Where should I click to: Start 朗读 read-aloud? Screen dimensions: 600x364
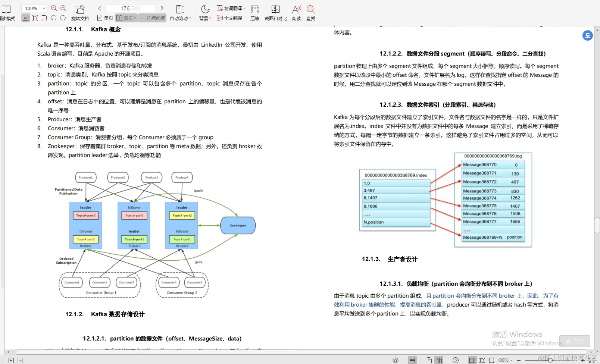point(296,12)
